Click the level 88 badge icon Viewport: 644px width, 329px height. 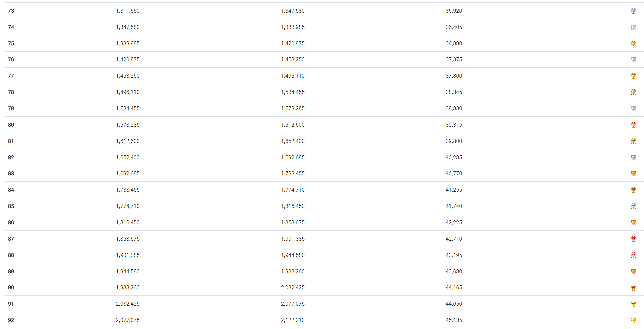point(633,255)
